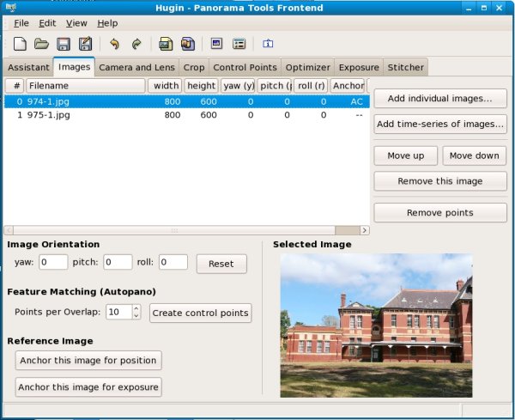Click Remove this image button
Image resolution: width=515 pixels, height=420 pixels.
(x=440, y=181)
